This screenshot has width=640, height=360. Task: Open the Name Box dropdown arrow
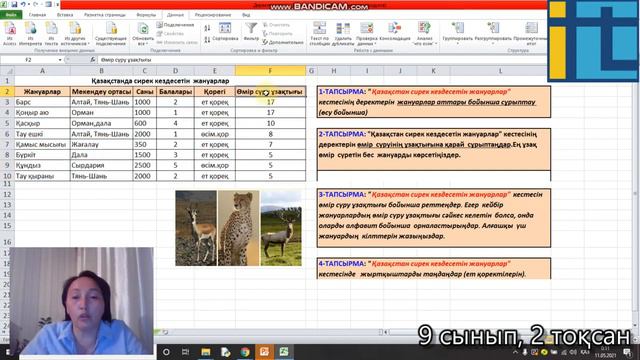(x=60, y=60)
